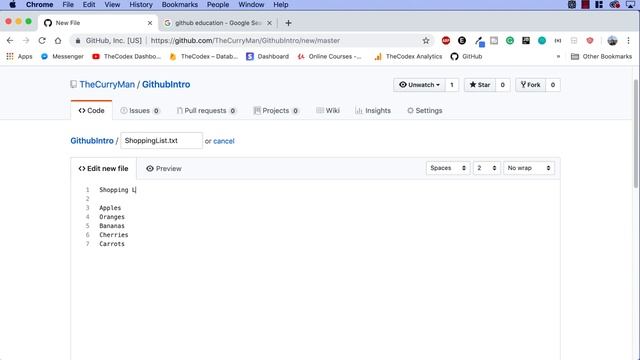
Task: Open TheCodex Dashboard bookmark
Action: [x=127, y=56]
